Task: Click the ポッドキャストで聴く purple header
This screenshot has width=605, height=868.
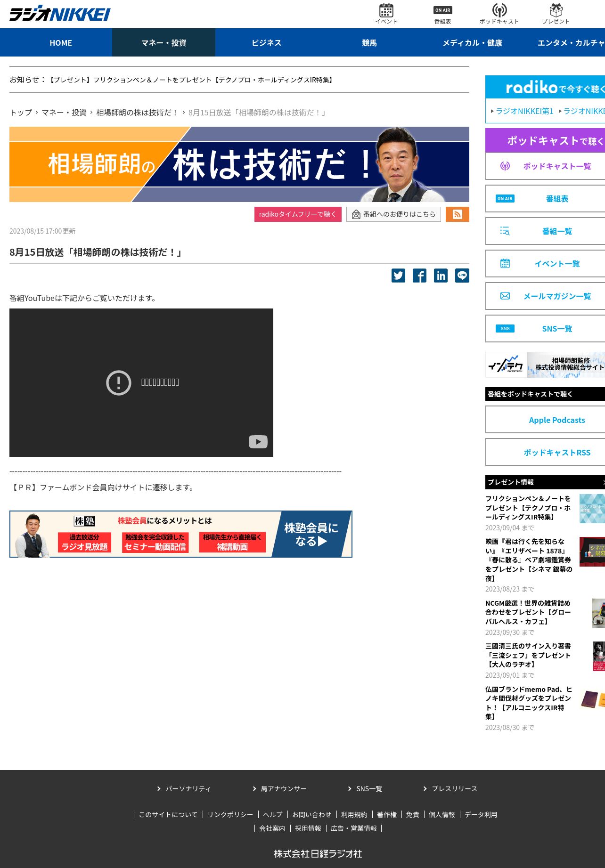Action: [x=545, y=140]
